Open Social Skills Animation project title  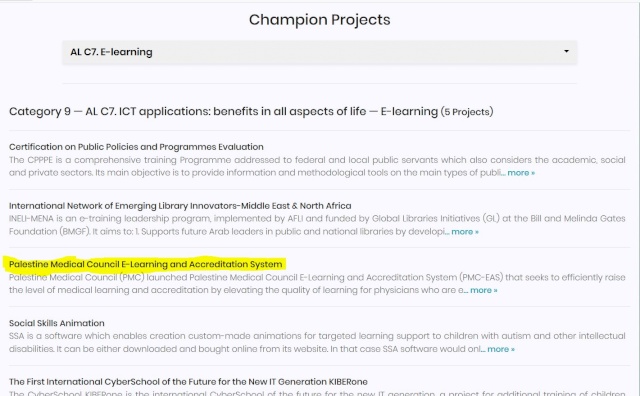tap(57, 323)
